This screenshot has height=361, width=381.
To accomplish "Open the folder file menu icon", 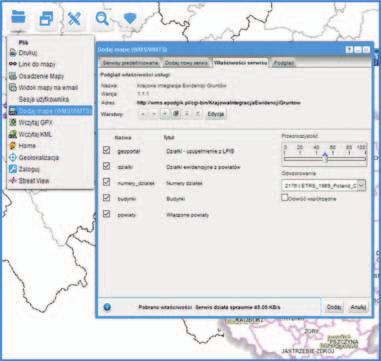I will tap(18, 17).
